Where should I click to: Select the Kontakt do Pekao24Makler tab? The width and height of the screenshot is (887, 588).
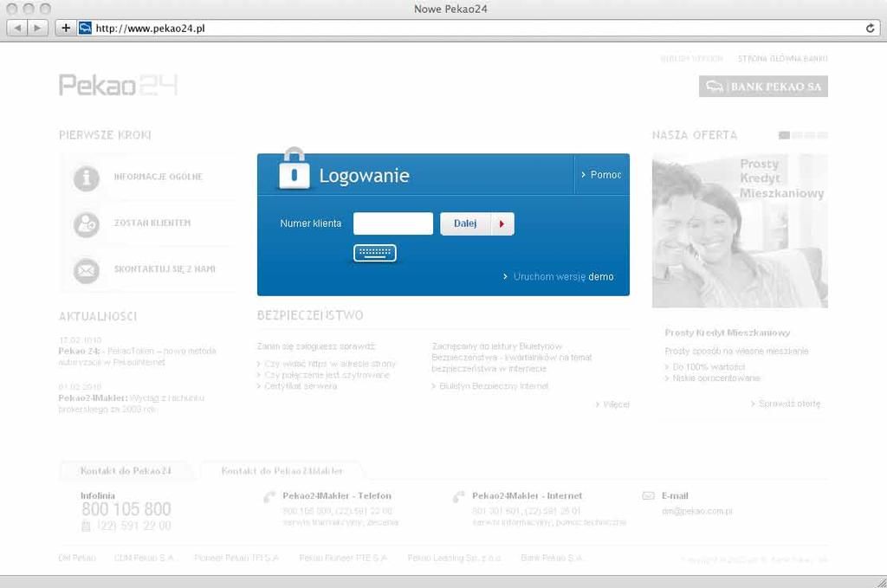tap(282, 470)
